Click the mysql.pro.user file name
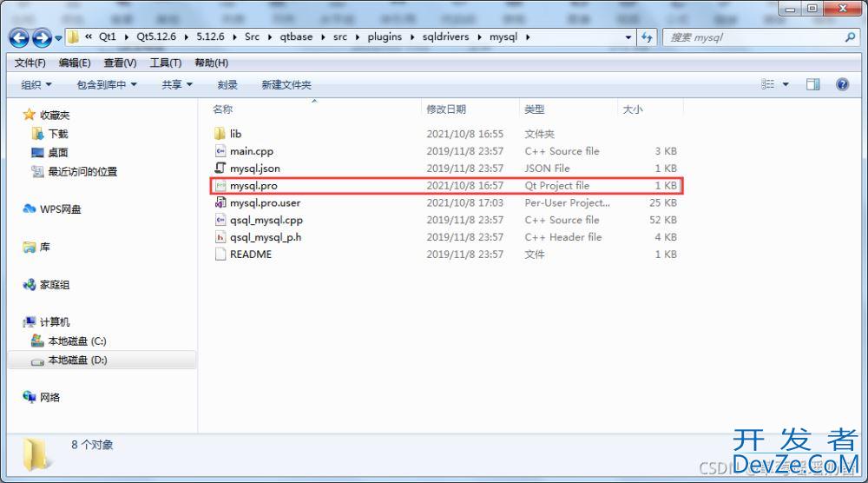This screenshot has height=483, width=868. point(265,202)
